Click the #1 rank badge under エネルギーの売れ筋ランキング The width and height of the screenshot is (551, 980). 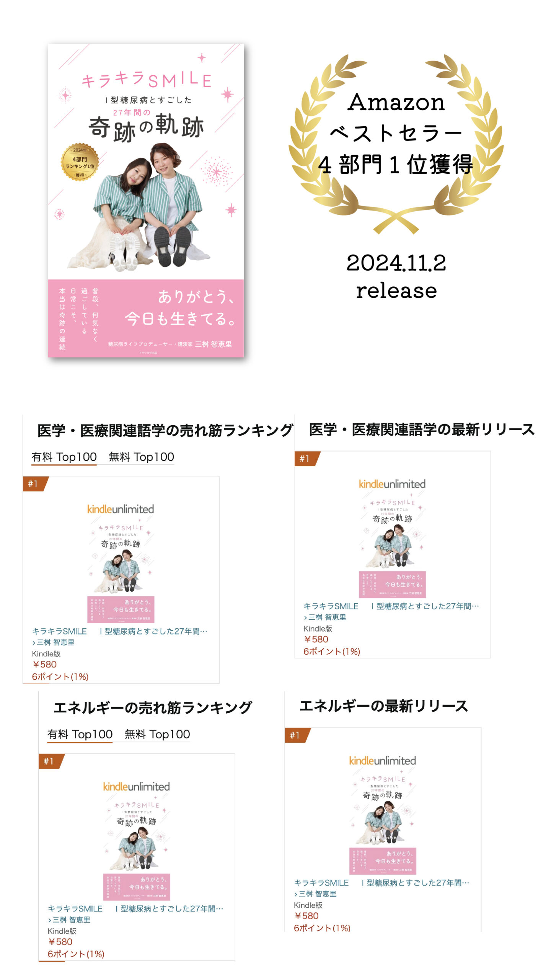pos(51,761)
